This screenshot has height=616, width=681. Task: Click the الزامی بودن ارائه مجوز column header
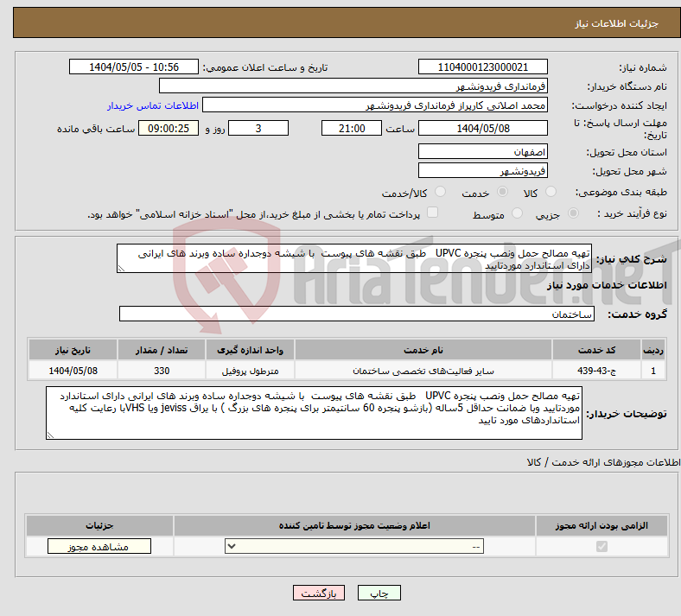(601, 525)
